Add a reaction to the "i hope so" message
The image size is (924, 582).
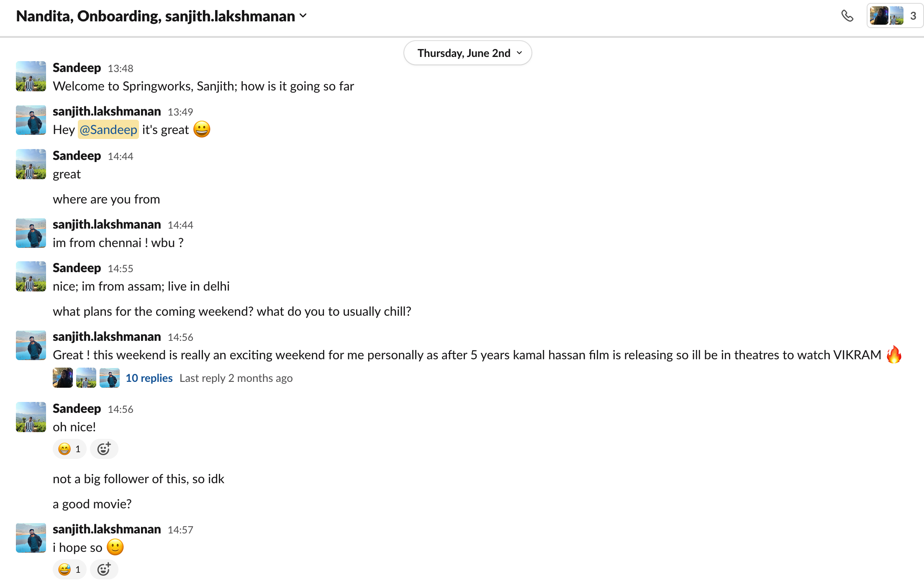pyautogui.click(x=104, y=569)
